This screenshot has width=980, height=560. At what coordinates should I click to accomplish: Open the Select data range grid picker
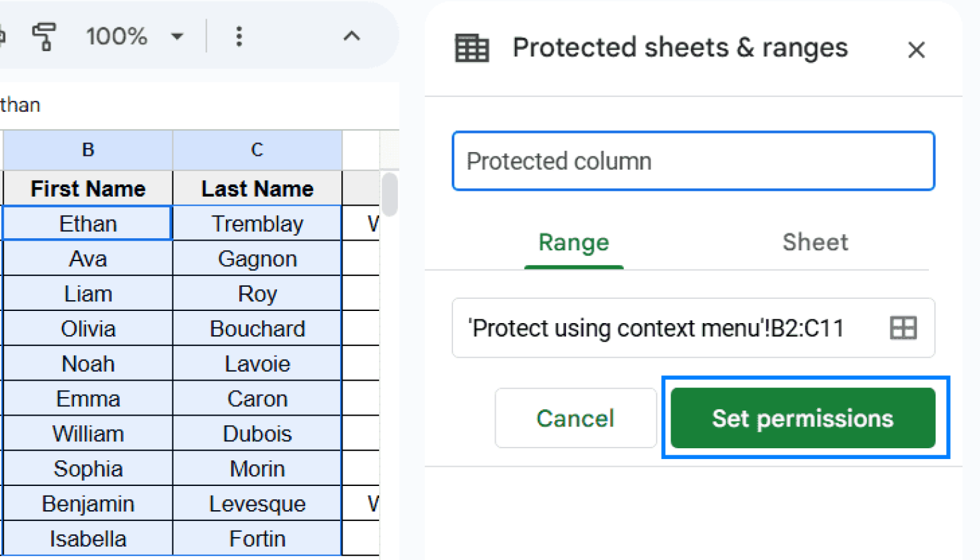[x=903, y=328]
